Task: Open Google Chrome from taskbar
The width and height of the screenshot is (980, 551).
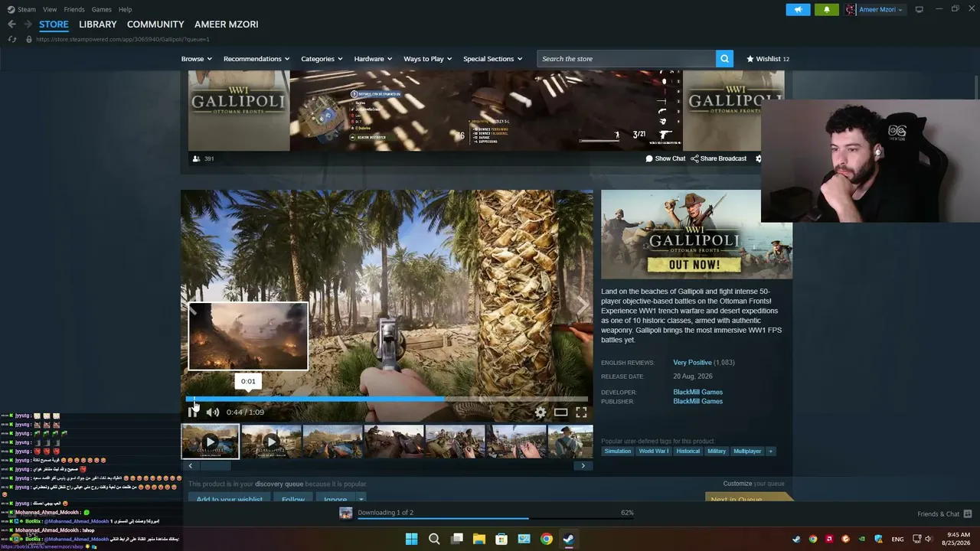Action: [x=546, y=539]
